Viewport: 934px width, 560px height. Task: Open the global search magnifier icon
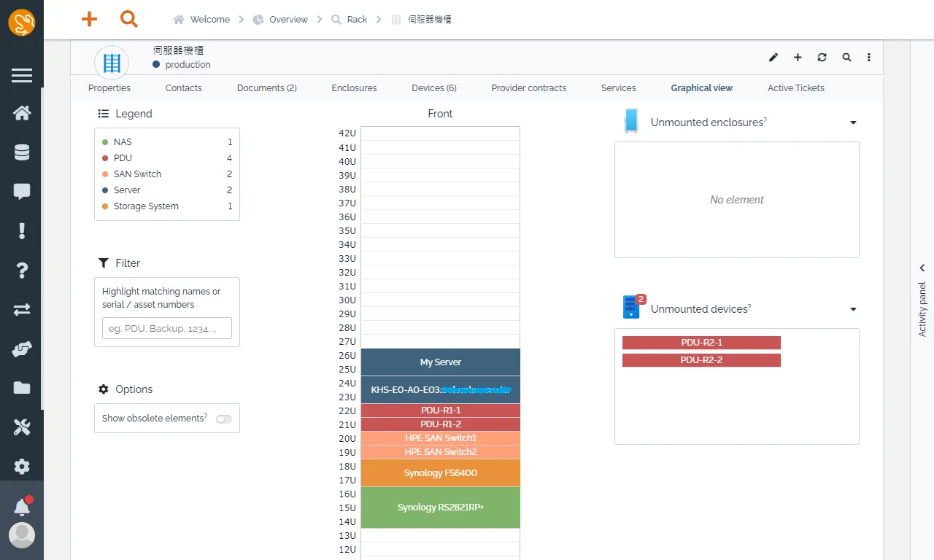(129, 19)
